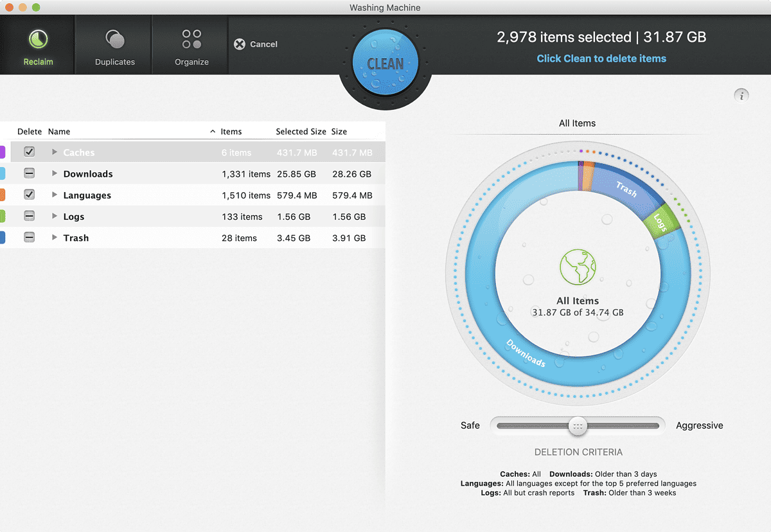The height and width of the screenshot is (532, 771).
Task: Select the Trash row name
Action: pyautogui.click(x=76, y=238)
